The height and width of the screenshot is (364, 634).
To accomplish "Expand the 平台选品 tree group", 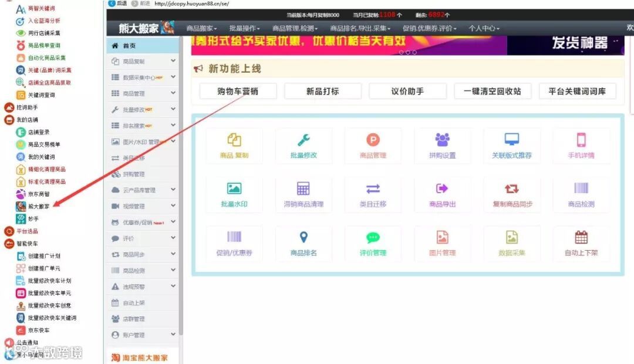I will [9, 231].
